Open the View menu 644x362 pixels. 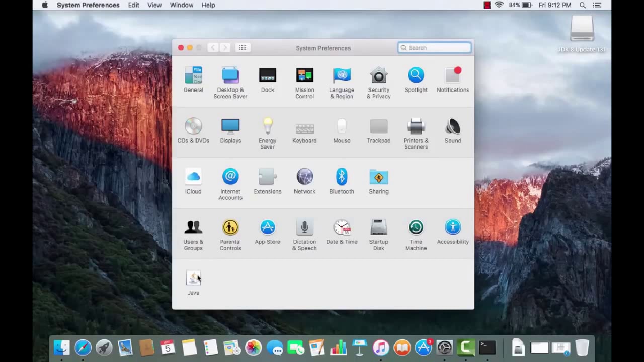tap(154, 5)
